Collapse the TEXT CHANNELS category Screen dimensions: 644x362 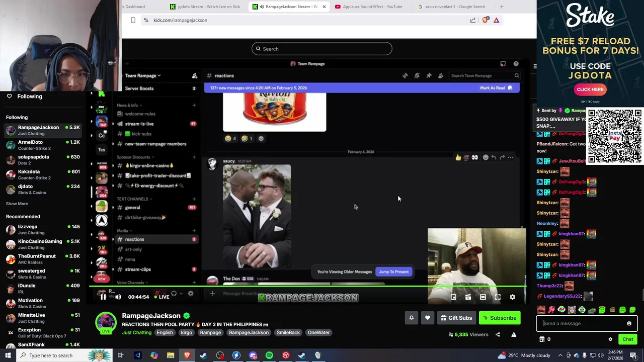(x=135, y=199)
